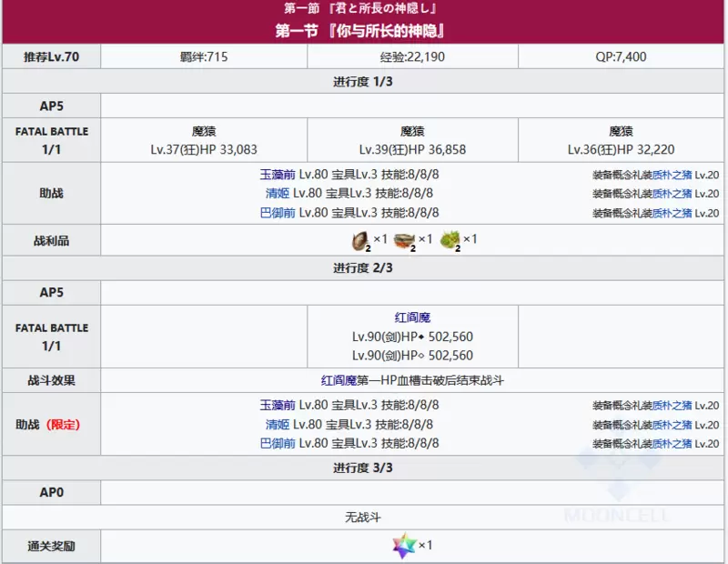Open 质朴之猪 link in last 助战(限定) row
The height and width of the screenshot is (564, 728).
coord(672,444)
